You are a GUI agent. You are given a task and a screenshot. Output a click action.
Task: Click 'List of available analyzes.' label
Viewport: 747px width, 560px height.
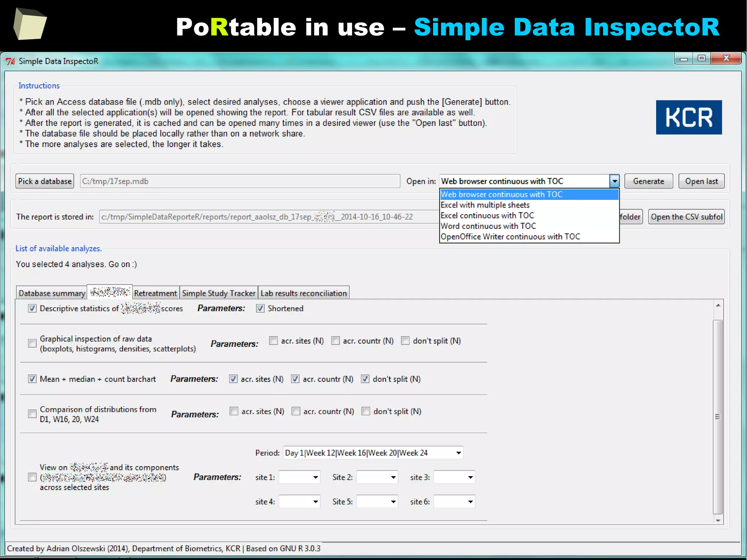(58, 248)
